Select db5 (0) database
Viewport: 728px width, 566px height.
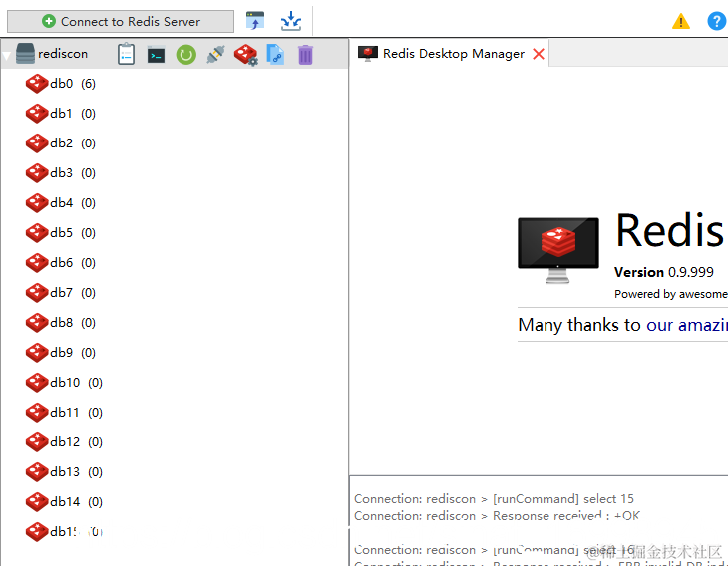[61, 233]
